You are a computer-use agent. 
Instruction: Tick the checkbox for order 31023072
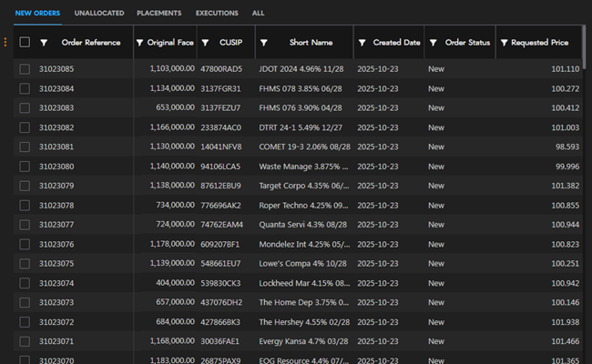click(25, 322)
